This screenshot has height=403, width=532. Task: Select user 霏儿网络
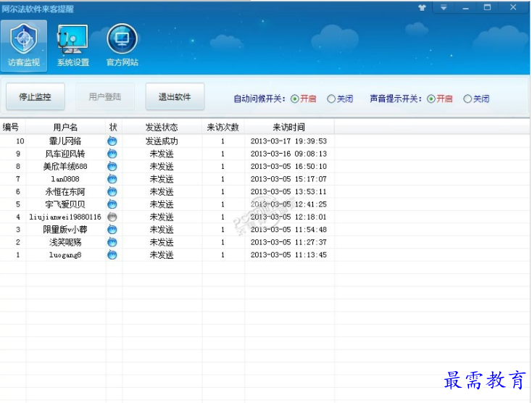click(x=65, y=141)
